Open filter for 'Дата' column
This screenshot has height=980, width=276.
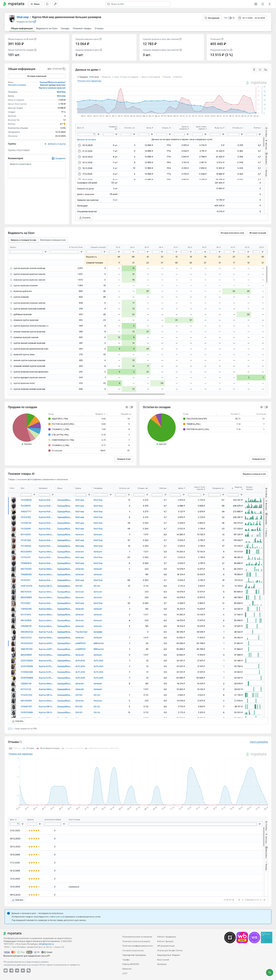pos(98,134)
